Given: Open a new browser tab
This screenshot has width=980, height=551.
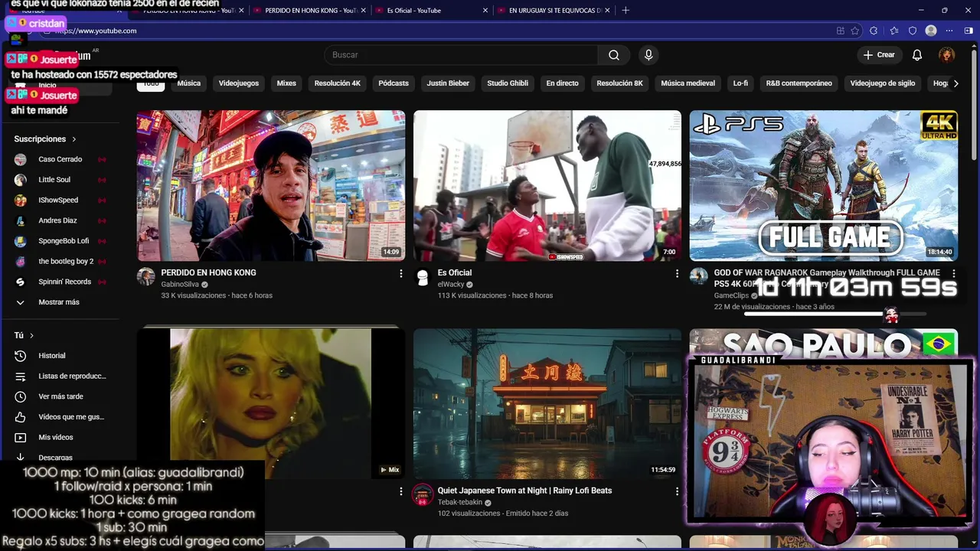Looking at the screenshot, I should 626,10.
